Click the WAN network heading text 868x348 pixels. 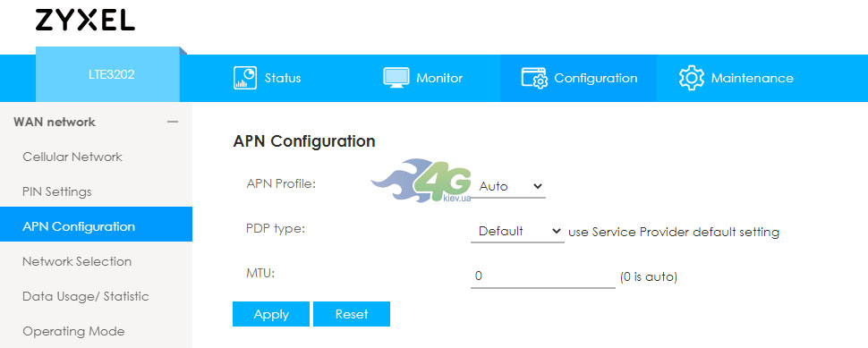pos(55,122)
